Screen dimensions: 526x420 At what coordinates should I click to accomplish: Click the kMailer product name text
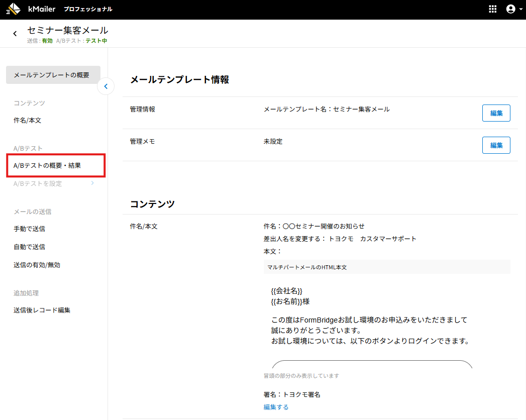coord(42,9)
